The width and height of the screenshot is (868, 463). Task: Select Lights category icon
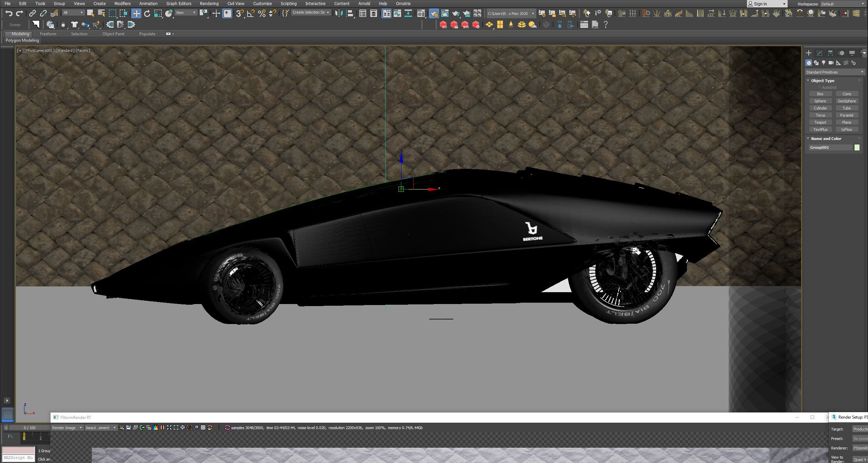coord(824,63)
